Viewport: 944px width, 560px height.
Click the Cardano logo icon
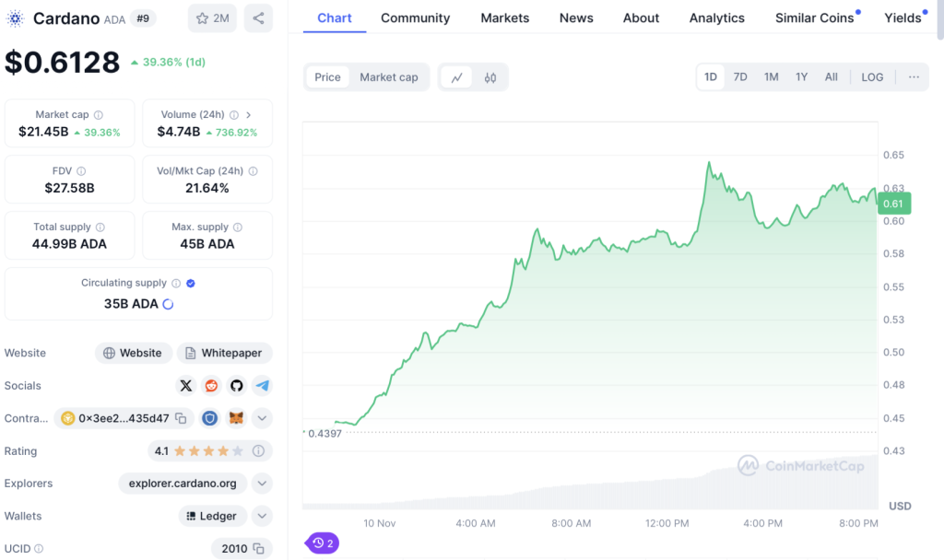click(15, 18)
